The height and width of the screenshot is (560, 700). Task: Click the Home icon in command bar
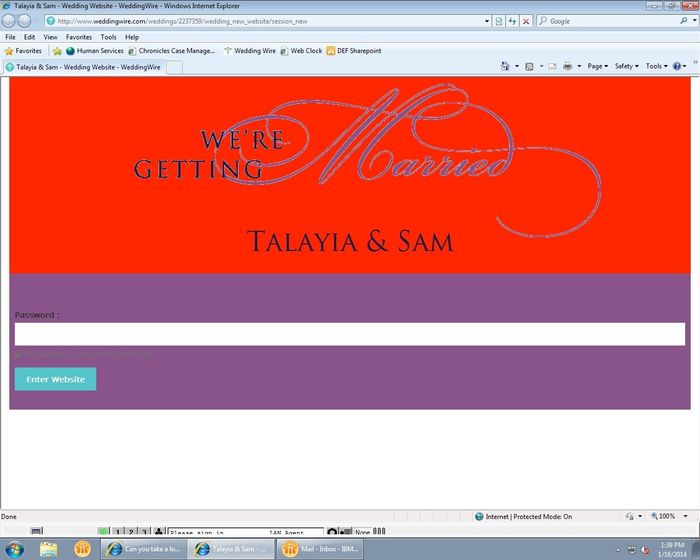505,66
